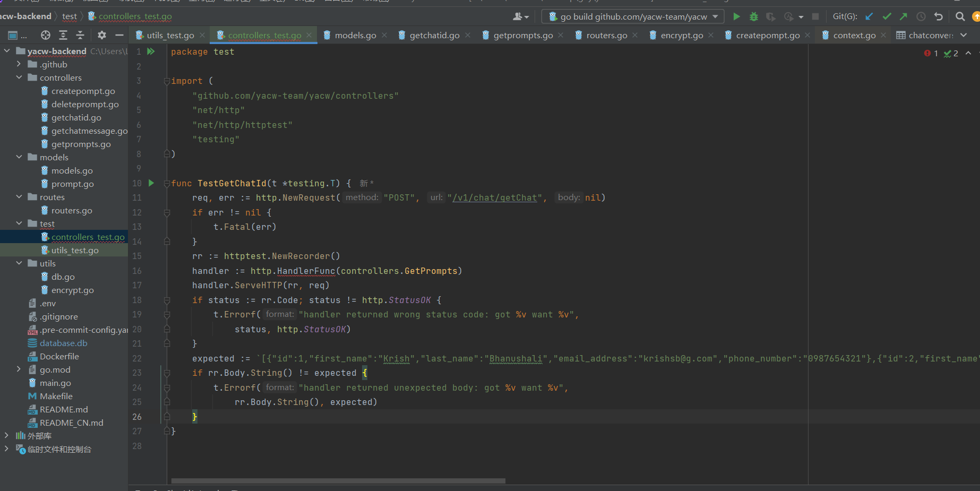This screenshot has width=980, height=491.
Task: Collapse all nodes in the project tree
Action: coord(80,35)
